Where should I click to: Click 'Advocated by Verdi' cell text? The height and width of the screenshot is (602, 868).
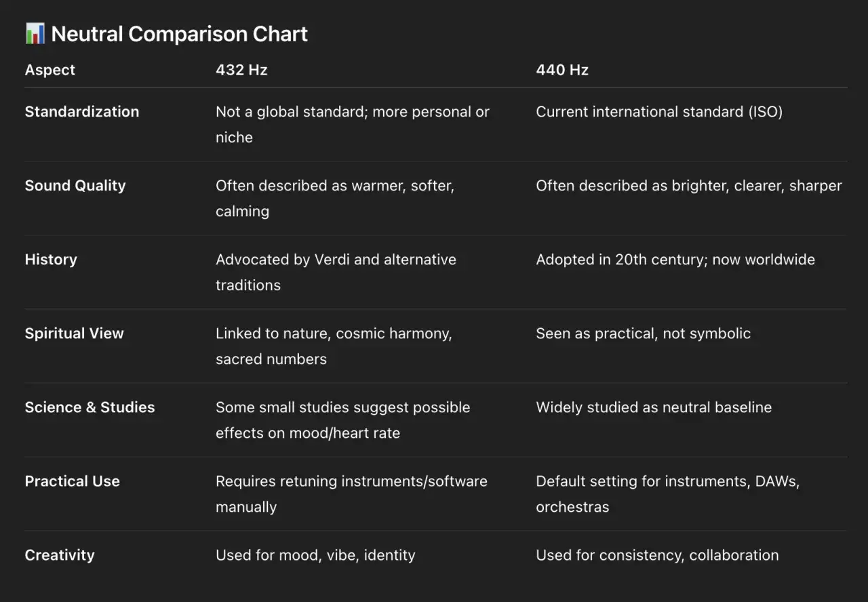point(336,272)
